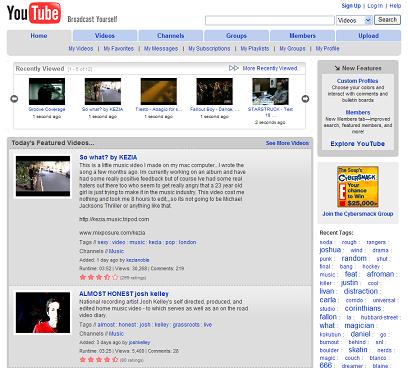Switch to the Home tab
This screenshot has height=368, width=408.
(39, 36)
